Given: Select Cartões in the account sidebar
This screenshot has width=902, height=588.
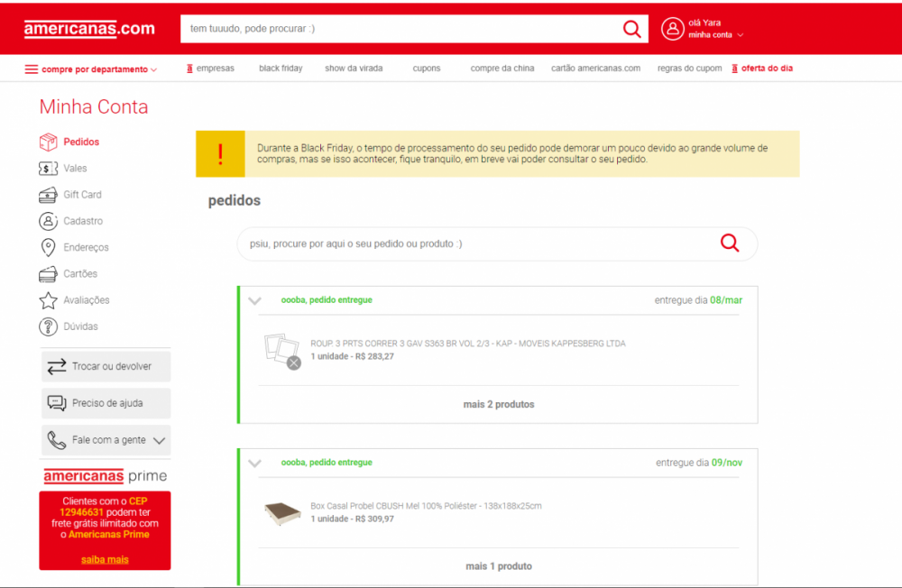Looking at the screenshot, I should (x=80, y=274).
